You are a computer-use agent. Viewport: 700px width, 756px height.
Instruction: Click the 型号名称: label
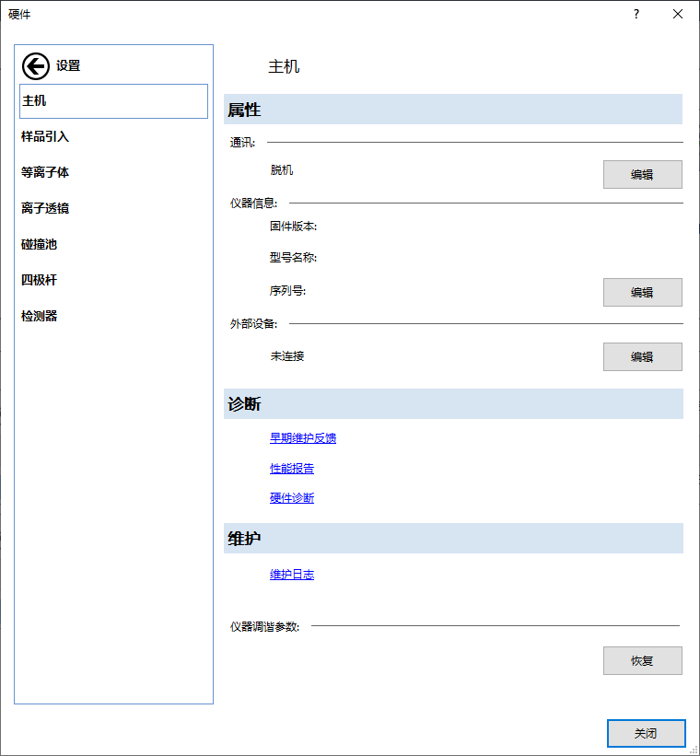pos(293,258)
